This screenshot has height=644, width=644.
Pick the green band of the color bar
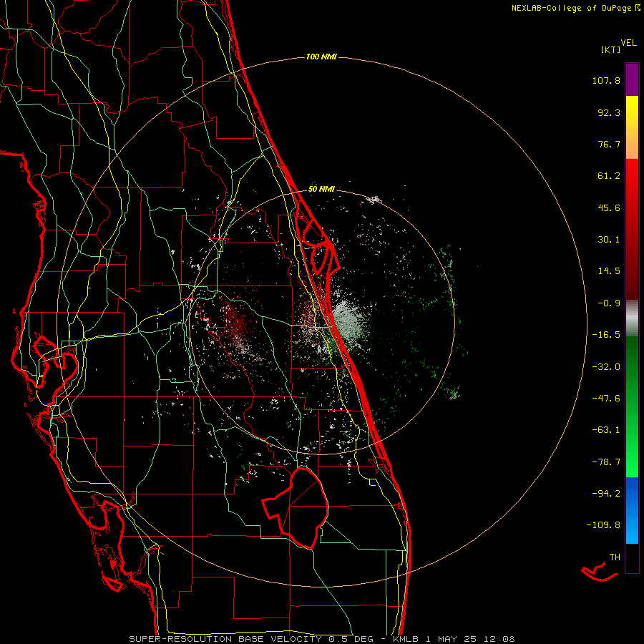tap(632, 406)
